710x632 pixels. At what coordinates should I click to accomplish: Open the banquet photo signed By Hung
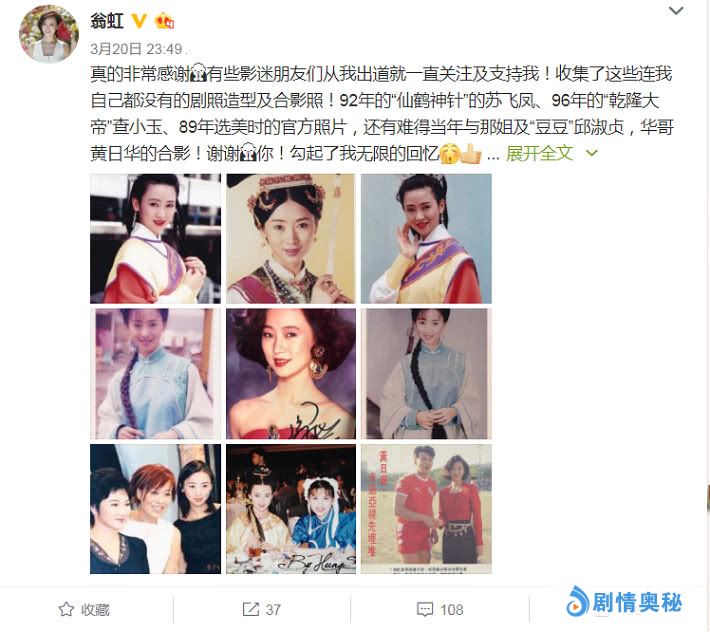(291, 509)
